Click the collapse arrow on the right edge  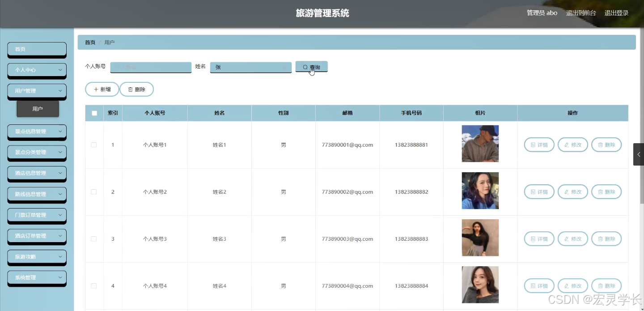coord(639,154)
